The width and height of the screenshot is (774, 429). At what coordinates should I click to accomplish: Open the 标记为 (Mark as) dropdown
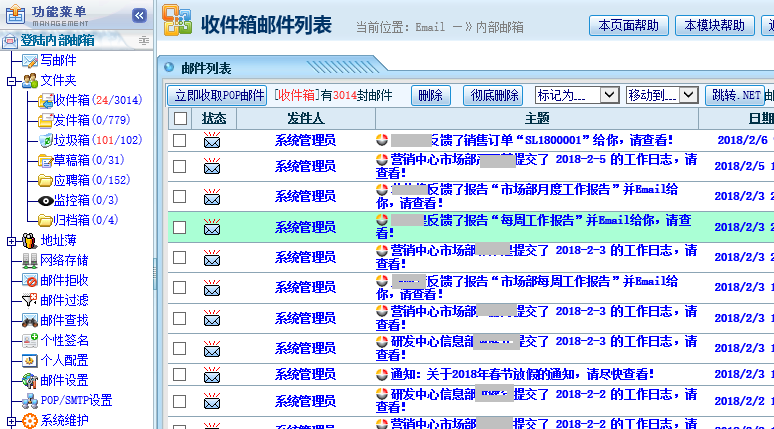[x=578, y=95]
